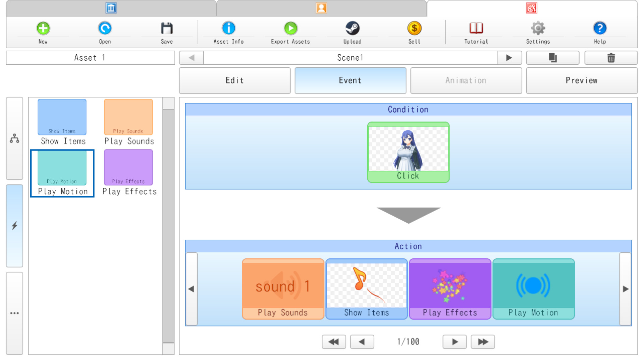Select the node hierarchy icon in the left sidebar
This screenshot has height=362, width=644.
[x=14, y=138]
